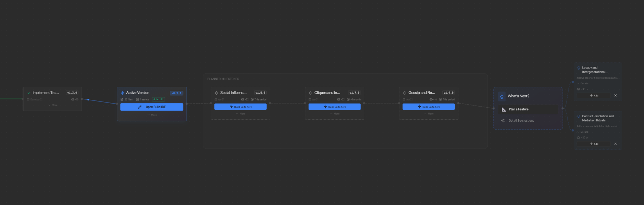Click the Conflict Resolution and Mediation Rituals title
This screenshot has width=644, height=205.
(x=598, y=118)
